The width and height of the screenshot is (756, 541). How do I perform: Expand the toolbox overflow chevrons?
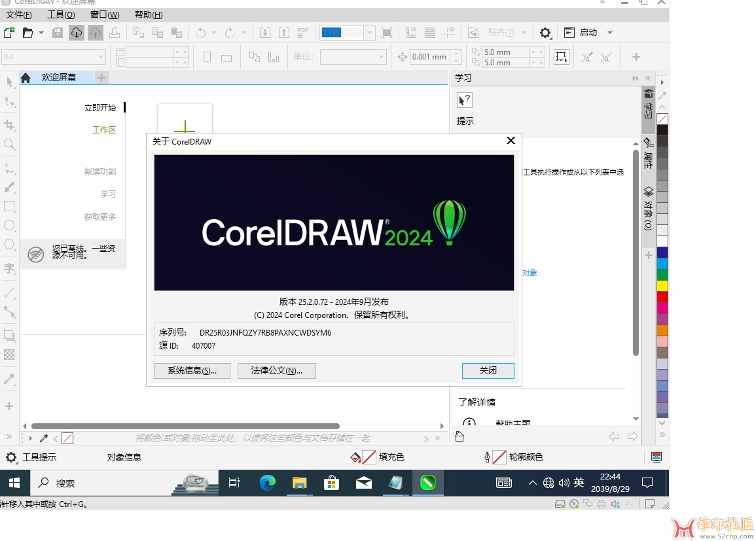pyautogui.click(x=9, y=436)
